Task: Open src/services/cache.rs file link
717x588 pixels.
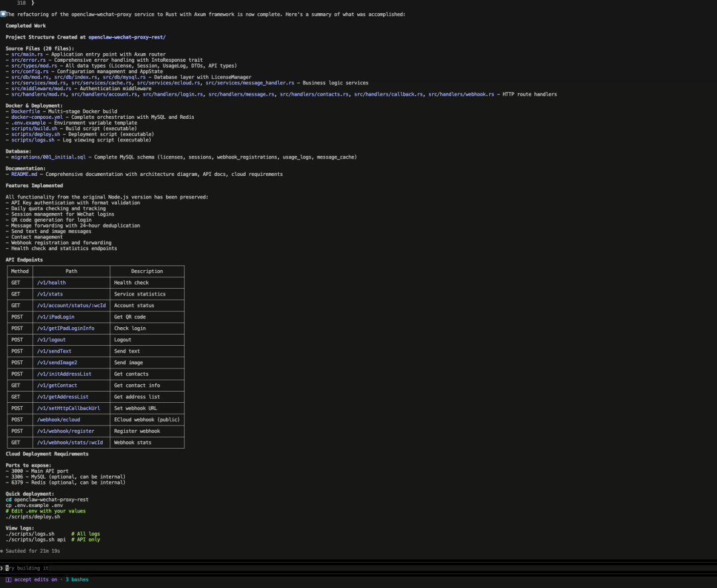Action: pos(101,83)
